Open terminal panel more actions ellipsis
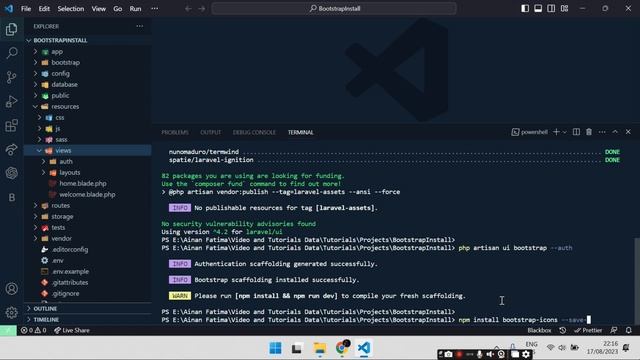The width and height of the screenshot is (640, 360). coord(602,132)
